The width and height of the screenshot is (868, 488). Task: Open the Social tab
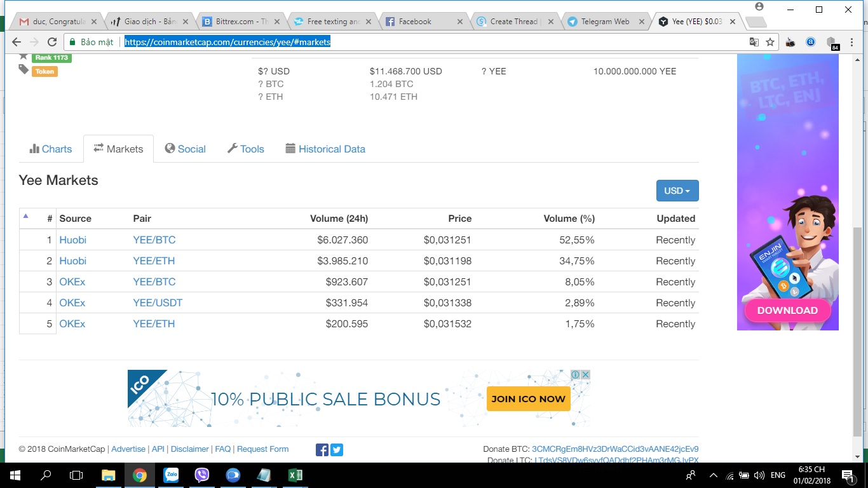(186, 149)
